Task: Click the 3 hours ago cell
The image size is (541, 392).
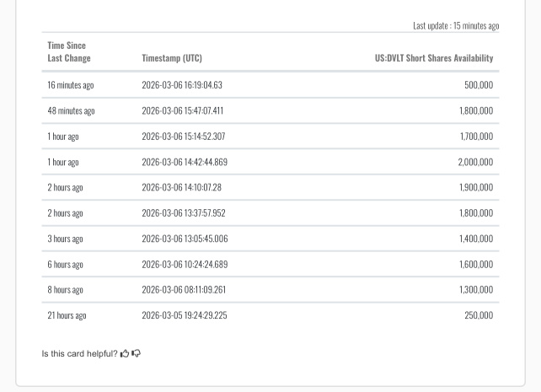Action: [65, 239]
